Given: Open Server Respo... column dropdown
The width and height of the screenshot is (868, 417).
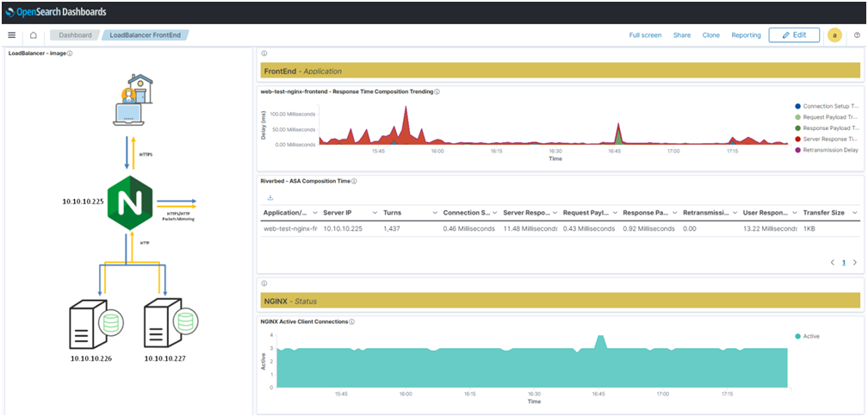Looking at the screenshot, I should 555,213.
